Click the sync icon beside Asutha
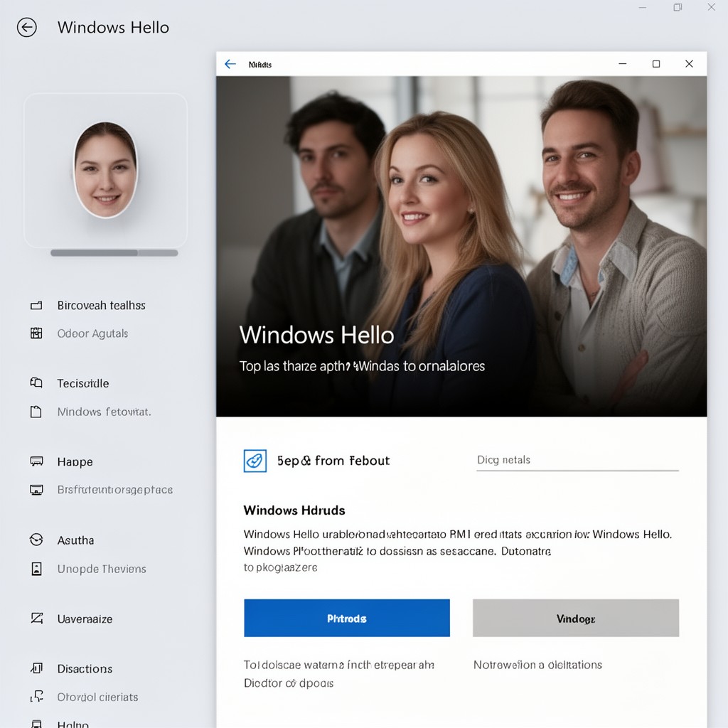The height and width of the screenshot is (728, 728). click(x=36, y=540)
